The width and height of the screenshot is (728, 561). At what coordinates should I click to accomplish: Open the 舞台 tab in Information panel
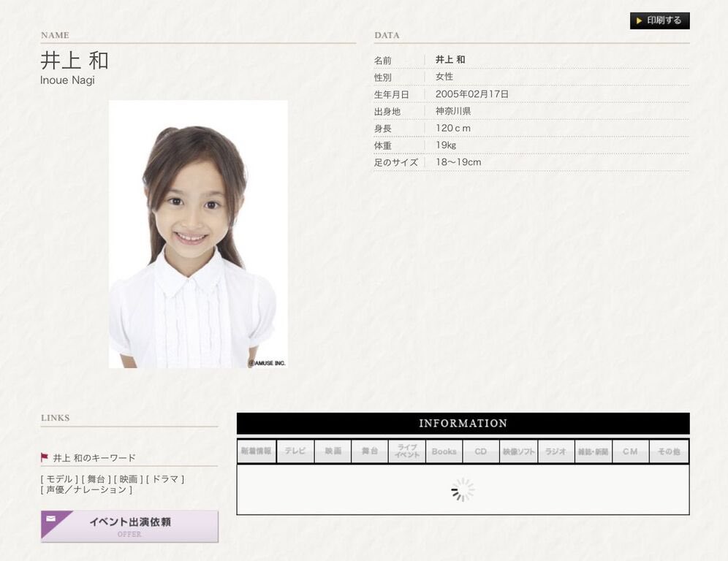pos(370,451)
